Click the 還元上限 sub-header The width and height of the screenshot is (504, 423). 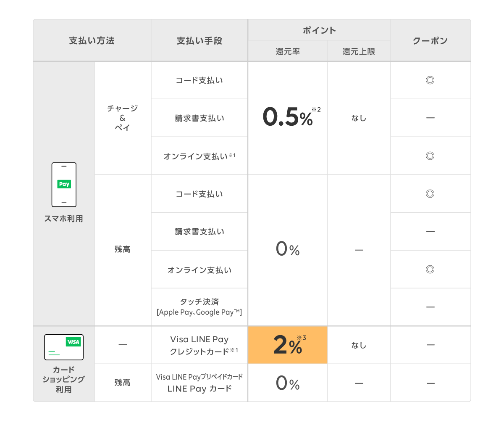pyautogui.click(x=359, y=51)
